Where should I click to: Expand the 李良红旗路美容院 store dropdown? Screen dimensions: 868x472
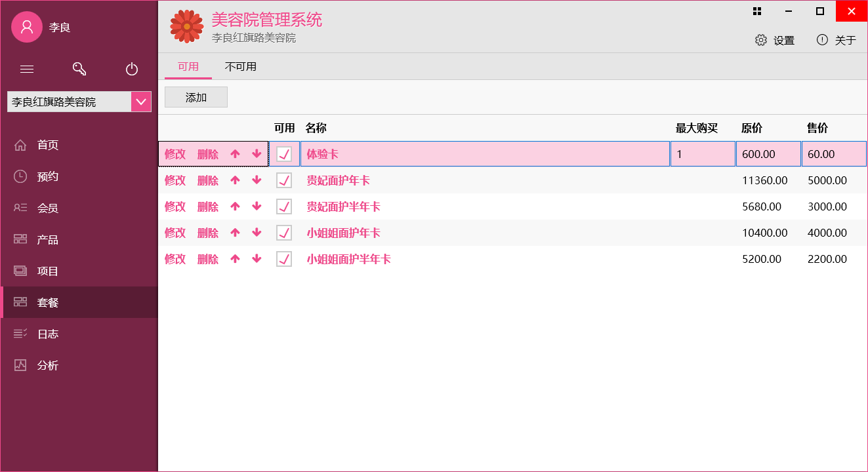coord(141,102)
